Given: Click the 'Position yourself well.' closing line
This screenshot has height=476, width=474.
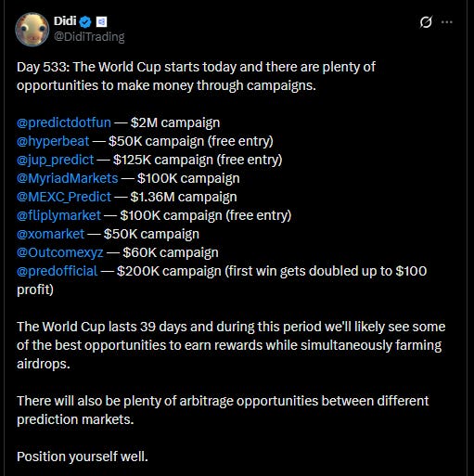Looking at the screenshot, I should (83, 457).
